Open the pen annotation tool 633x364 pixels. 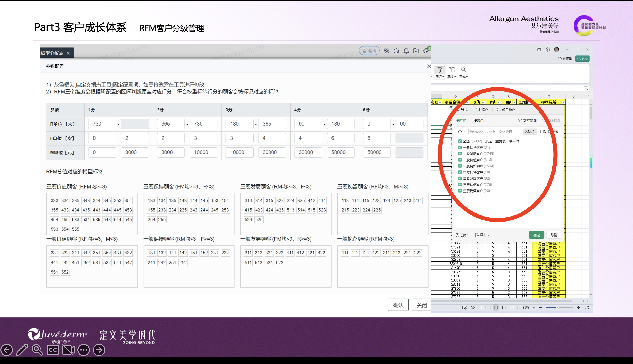click(x=22, y=350)
